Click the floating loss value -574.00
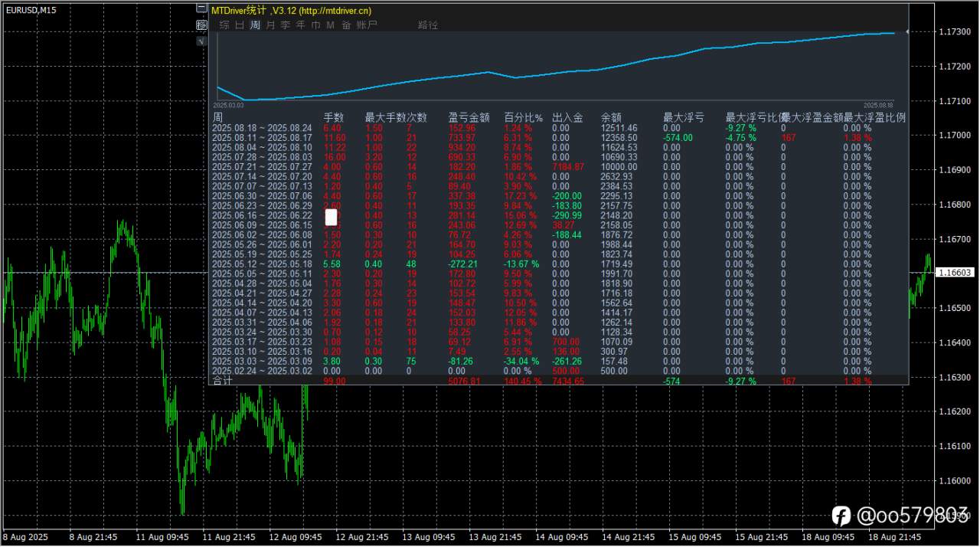This screenshot has height=547, width=980. (x=678, y=138)
